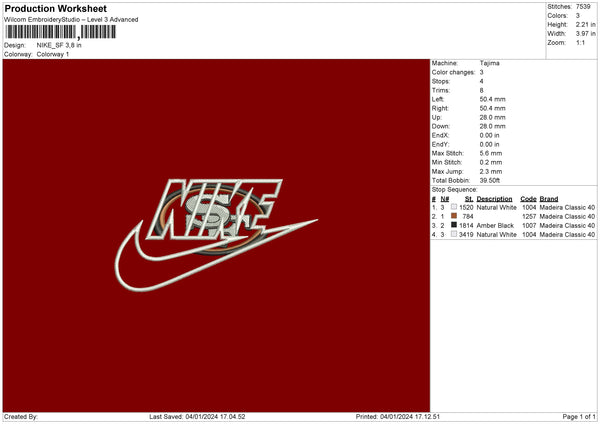This screenshot has height=424, width=600.
Task: Click the design name NIKE_SF 3,8 in
Action: click(59, 45)
